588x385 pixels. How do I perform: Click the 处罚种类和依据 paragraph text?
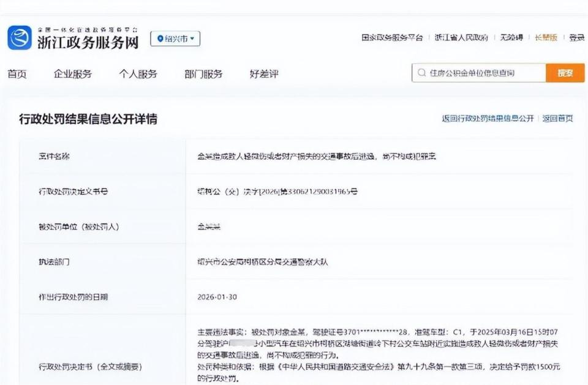379,372
